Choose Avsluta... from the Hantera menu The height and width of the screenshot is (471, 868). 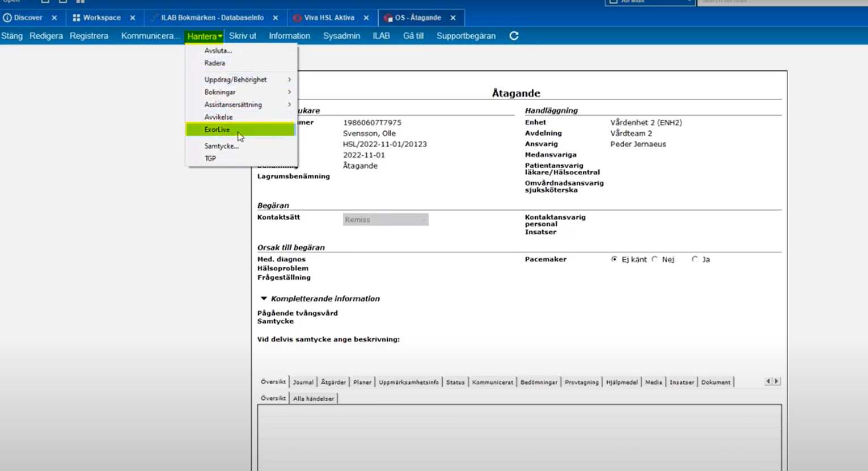point(240,51)
